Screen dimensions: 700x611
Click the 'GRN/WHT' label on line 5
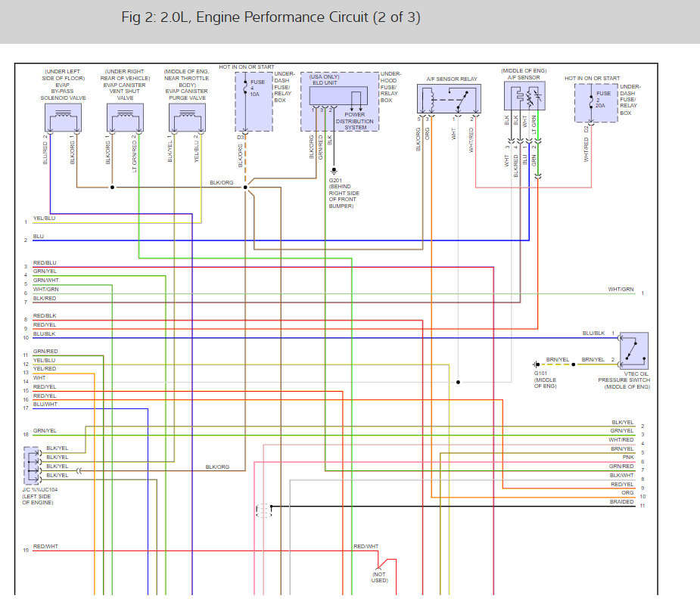click(46, 280)
